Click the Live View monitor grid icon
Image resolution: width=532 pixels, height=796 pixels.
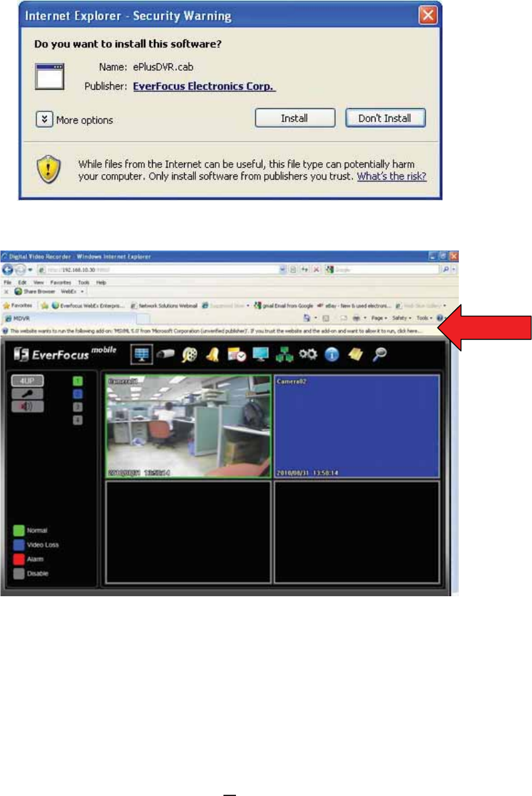coord(142,354)
